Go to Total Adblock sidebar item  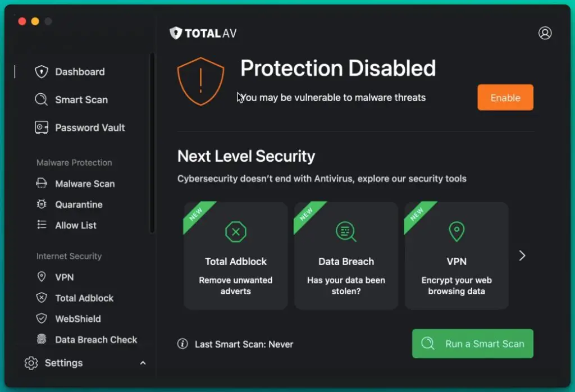pos(84,298)
